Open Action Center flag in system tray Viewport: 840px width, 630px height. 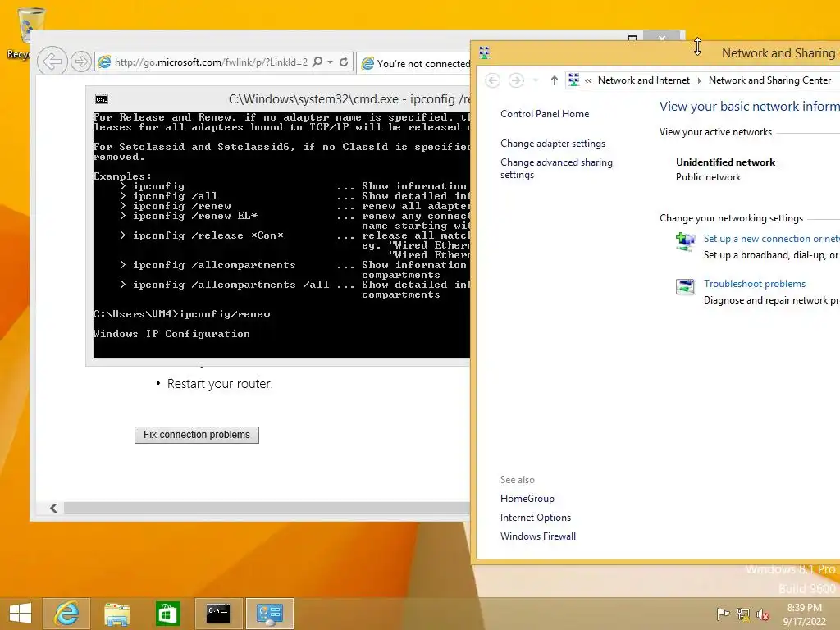[x=723, y=614]
